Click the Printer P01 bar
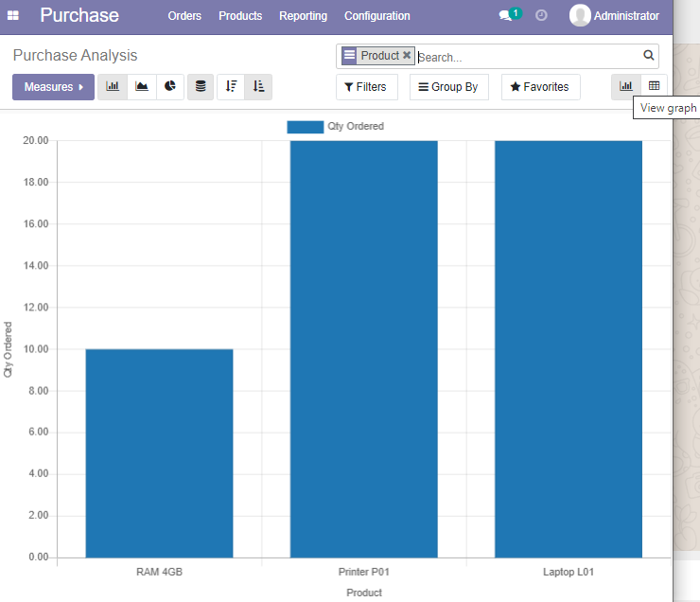The height and width of the screenshot is (602, 700). (x=364, y=349)
